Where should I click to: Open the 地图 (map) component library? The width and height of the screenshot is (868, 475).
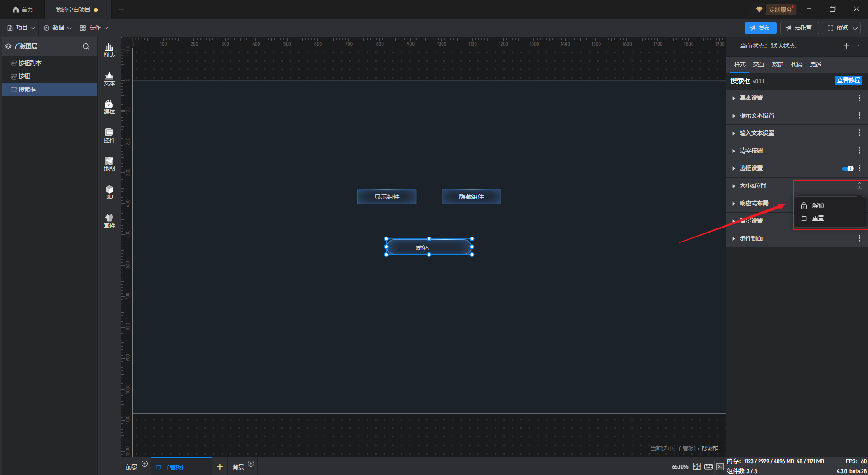click(x=109, y=164)
